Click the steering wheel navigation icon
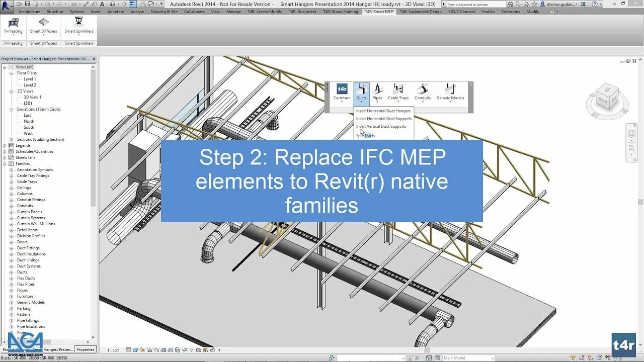The image size is (644, 362). [631, 134]
